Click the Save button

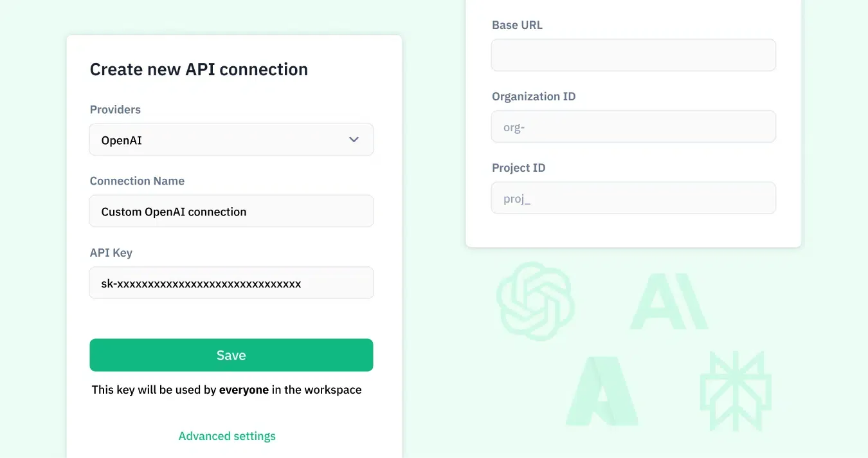point(231,355)
